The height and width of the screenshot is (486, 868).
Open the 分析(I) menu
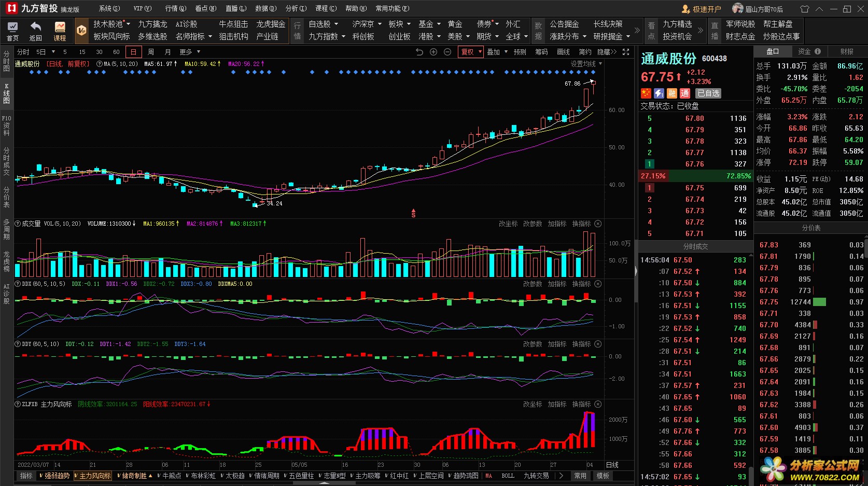[296, 9]
